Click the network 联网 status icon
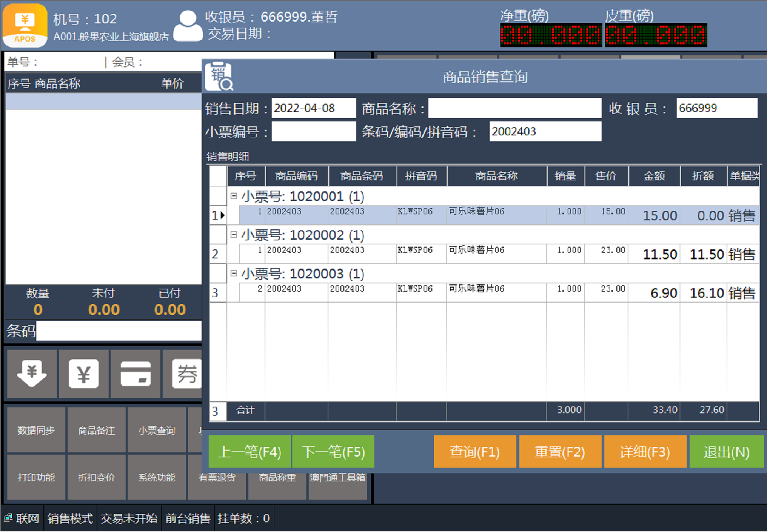 click(x=8, y=518)
